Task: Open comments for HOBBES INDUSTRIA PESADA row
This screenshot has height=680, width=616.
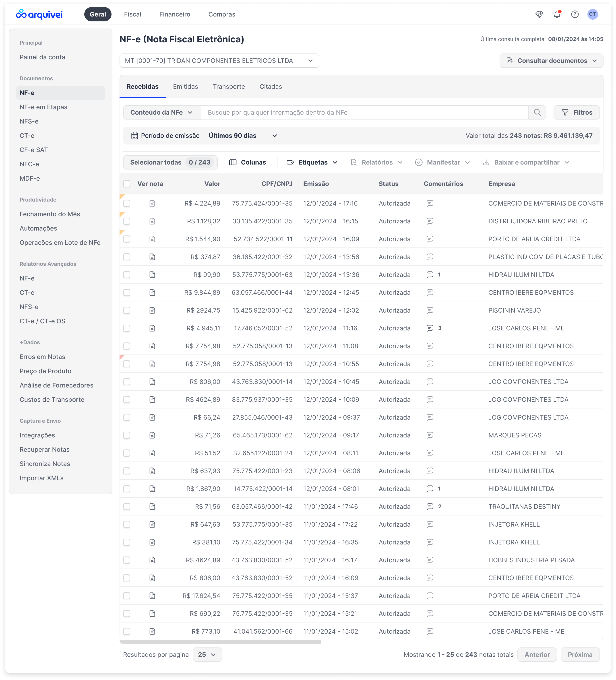Action: [x=430, y=560]
